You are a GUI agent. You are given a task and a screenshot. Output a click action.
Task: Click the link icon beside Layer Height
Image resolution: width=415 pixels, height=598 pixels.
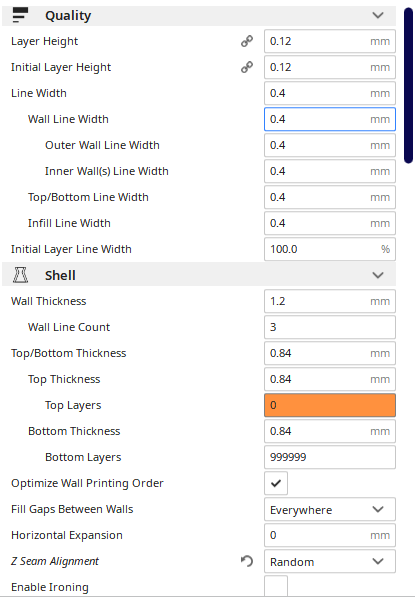247,41
